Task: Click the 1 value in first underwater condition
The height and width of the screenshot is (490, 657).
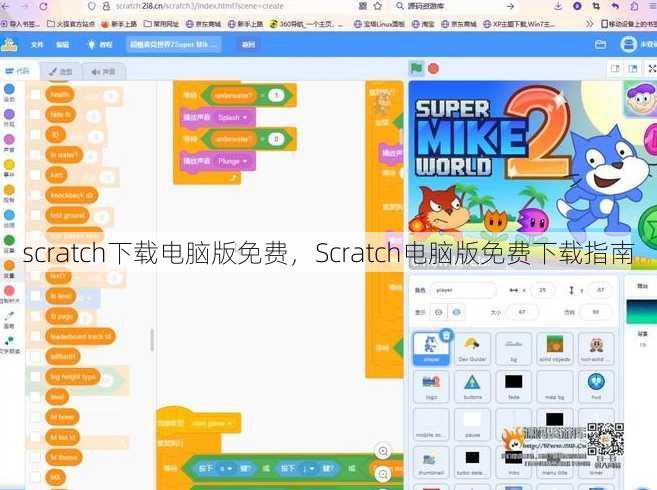Action: click(276, 96)
